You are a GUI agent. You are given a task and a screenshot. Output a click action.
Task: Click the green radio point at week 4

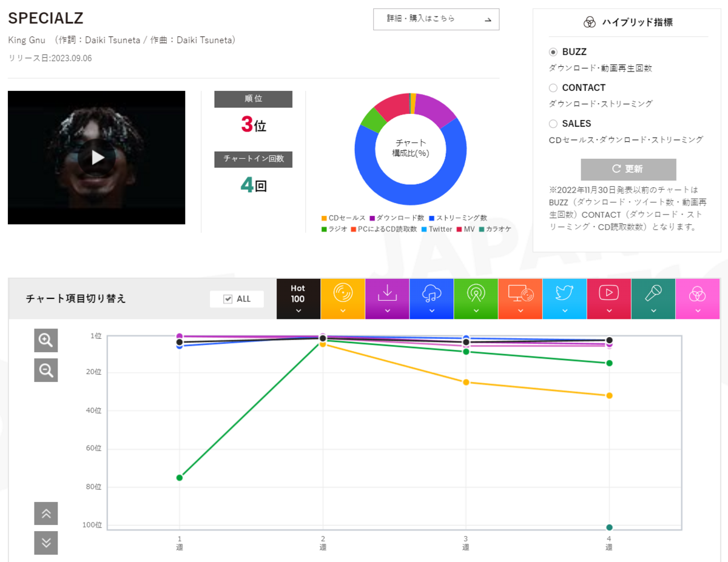[x=609, y=363]
